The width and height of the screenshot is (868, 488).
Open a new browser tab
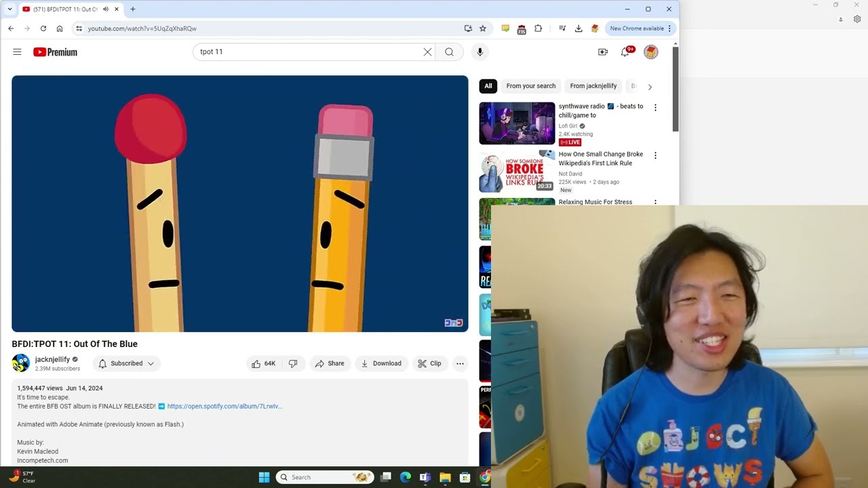[x=133, y=9]
